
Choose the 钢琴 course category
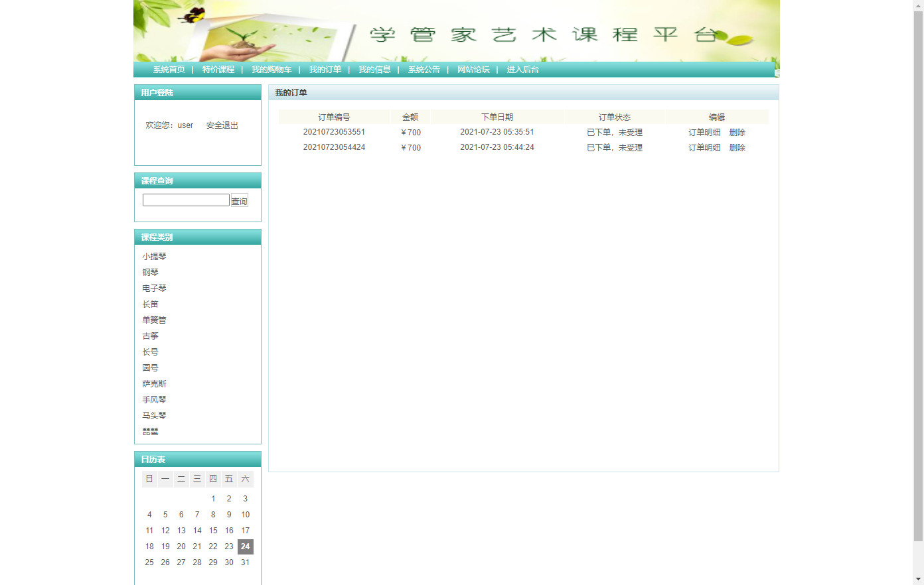click(x=150, y=273)
